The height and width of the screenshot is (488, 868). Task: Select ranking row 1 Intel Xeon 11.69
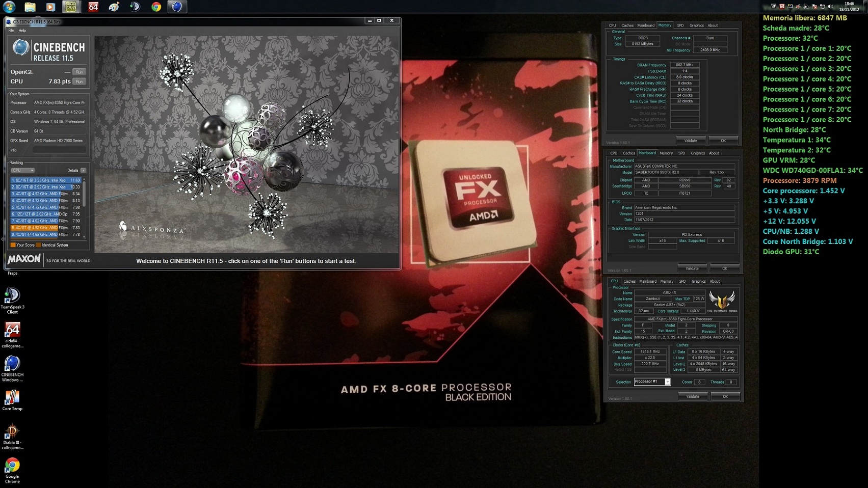click(x=46, y=180)
